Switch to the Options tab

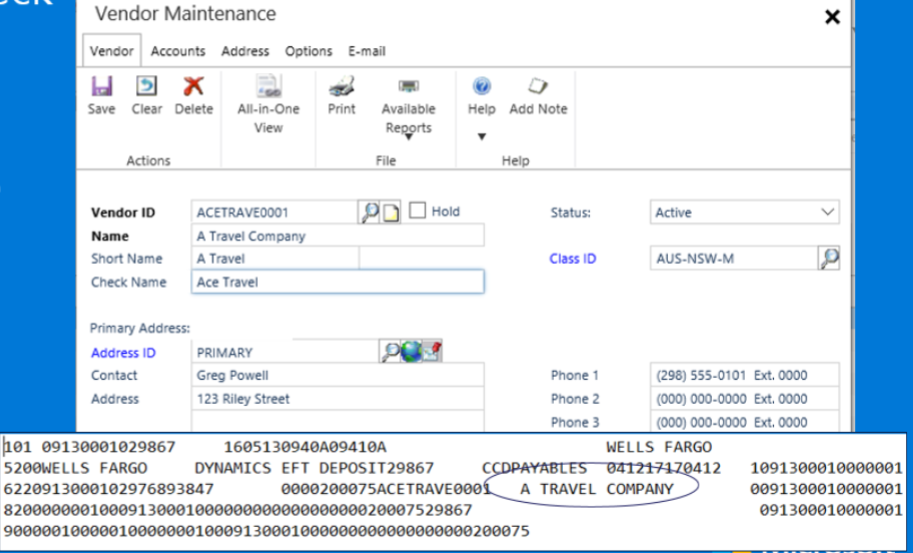point(309,51)
